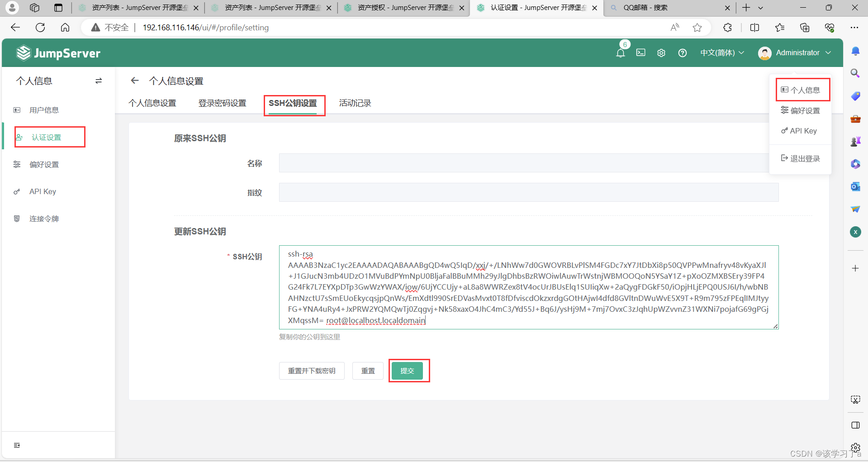This screenshot has width=868, height=462.
Task: Switch to the 登录密码设置 tab
Action: pyautogui.click(x=222, y=103)
